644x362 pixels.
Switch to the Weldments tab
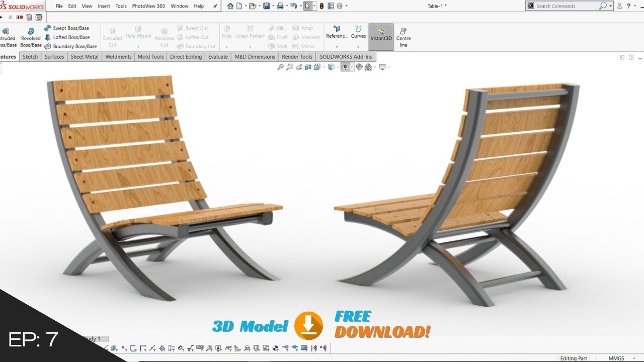pos(118,57)
